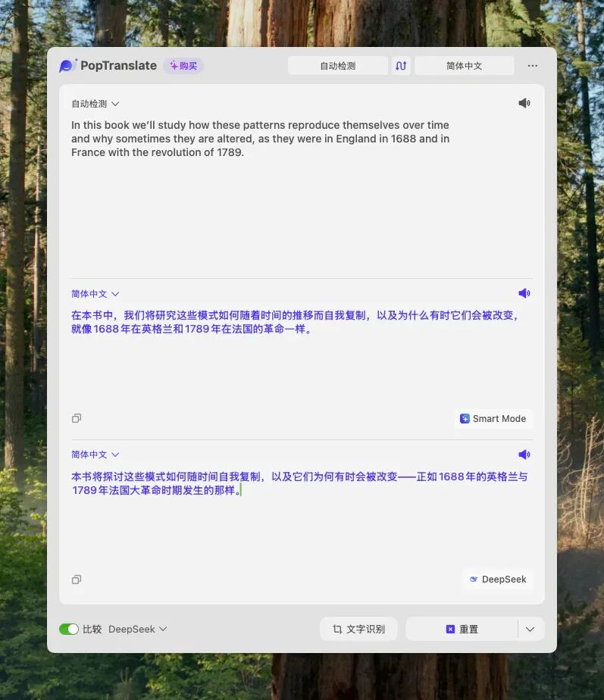Toggle the 比较 compare switch off

pyautogui.click(x=69, y=629)
